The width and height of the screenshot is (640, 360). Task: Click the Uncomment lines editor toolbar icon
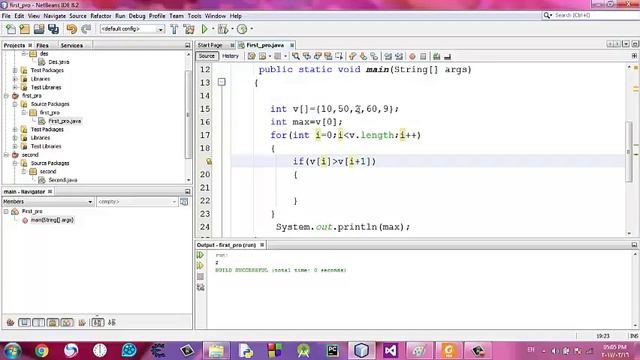click(447, 56)
